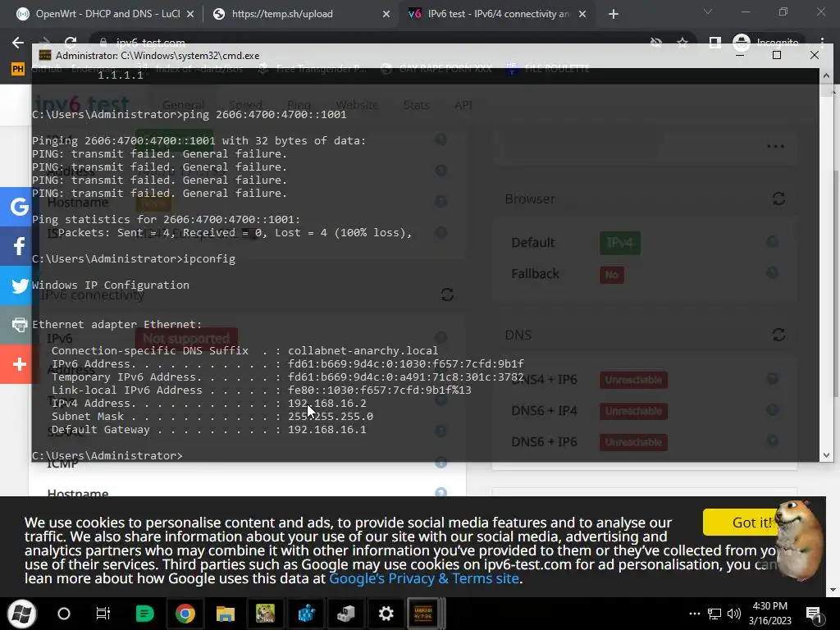Click the Fallback No badge

pos(612,275)
